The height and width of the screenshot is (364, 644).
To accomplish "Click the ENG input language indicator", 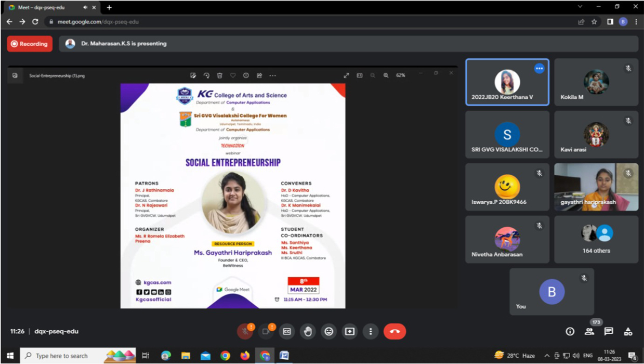I will coord(588,356).
